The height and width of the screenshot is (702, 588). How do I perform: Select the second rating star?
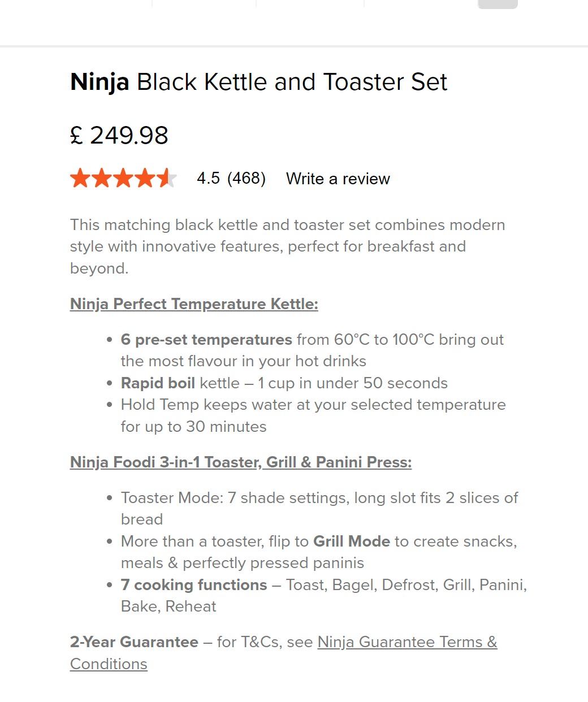[x=102, y=179]
